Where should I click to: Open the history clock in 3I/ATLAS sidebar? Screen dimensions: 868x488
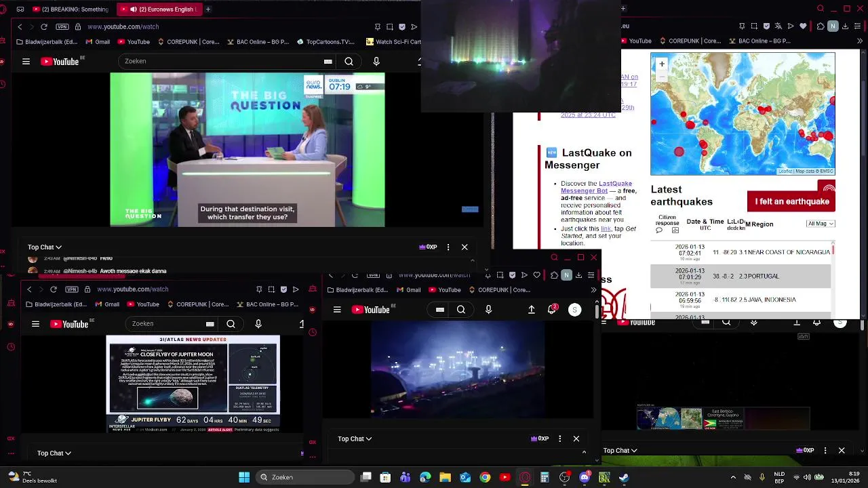(11, 347)
